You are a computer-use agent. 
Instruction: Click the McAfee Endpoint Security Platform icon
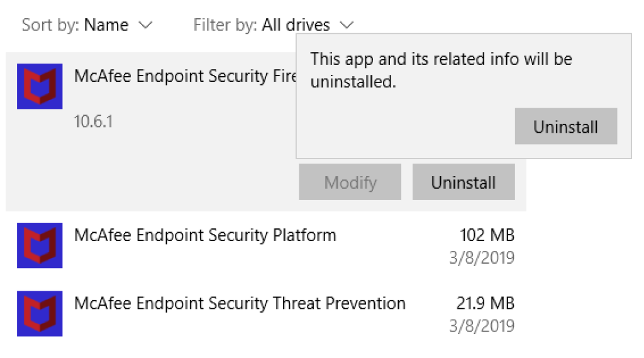[40, 245]
